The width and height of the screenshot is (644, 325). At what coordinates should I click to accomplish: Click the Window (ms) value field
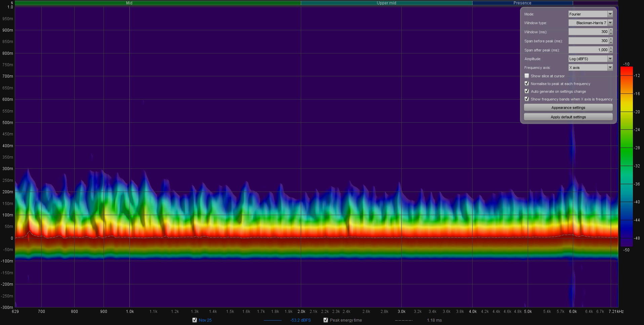[588, 32]
